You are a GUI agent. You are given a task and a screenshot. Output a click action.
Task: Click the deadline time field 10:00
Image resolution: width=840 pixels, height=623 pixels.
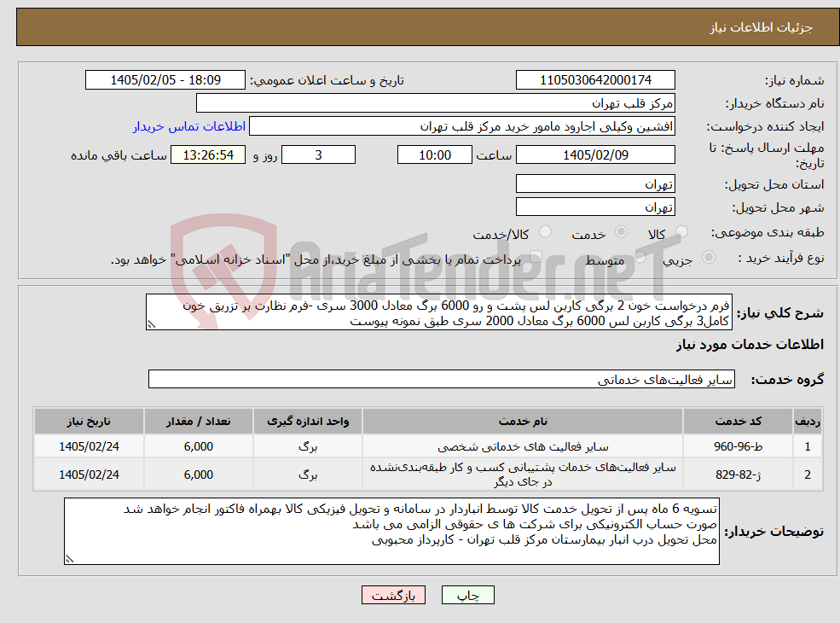(434, 155)
